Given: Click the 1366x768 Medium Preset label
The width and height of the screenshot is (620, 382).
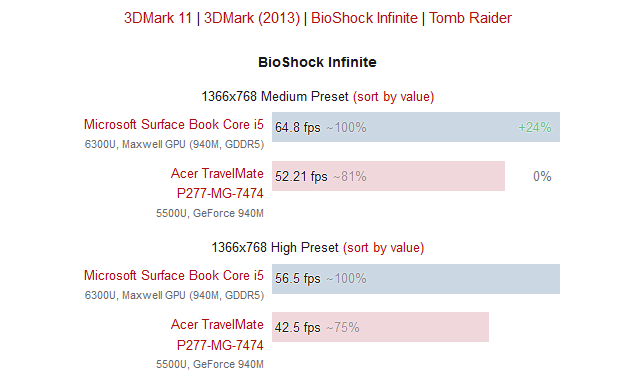Looking at the screenshot, I should pos(275,96).
